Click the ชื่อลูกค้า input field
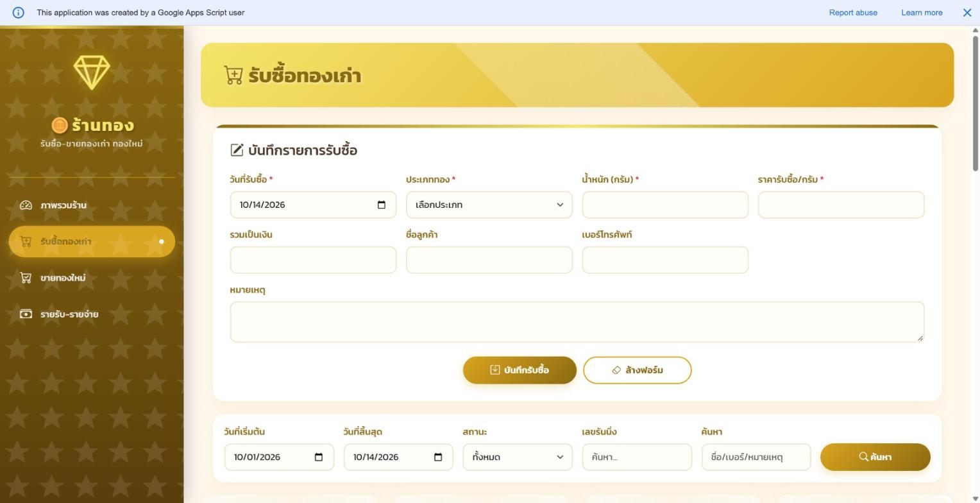Image resolution: width=980 pixels, height=503 pixels. coord(489,260)
